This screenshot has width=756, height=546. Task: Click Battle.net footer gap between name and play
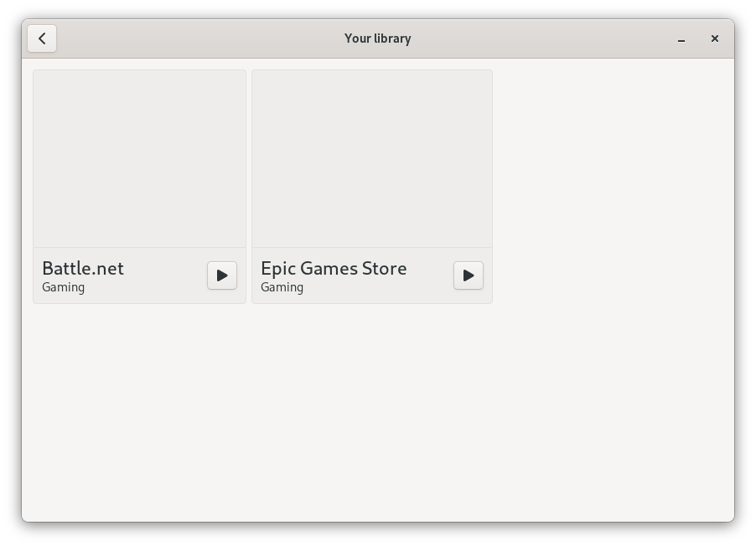[x=168, y=276]
